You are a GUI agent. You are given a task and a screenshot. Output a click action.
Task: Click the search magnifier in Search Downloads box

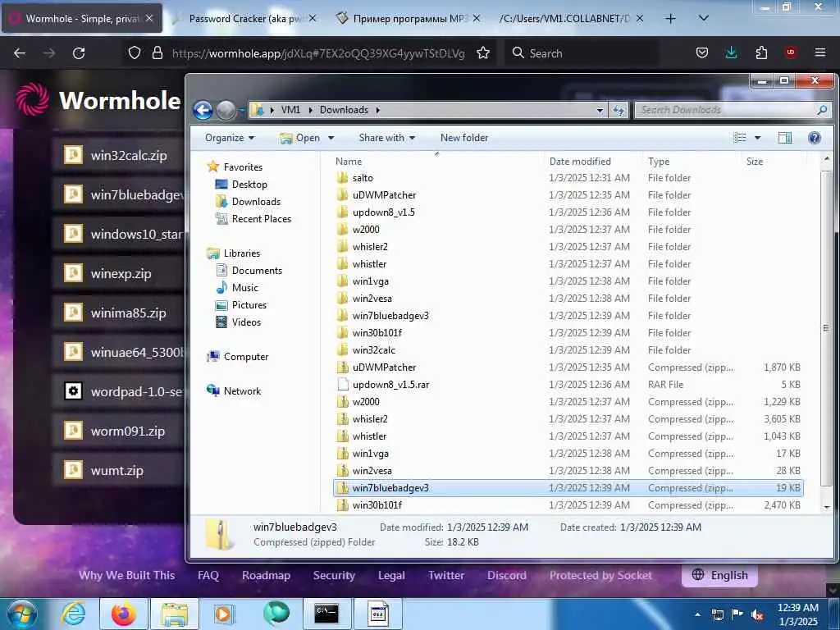822,110
